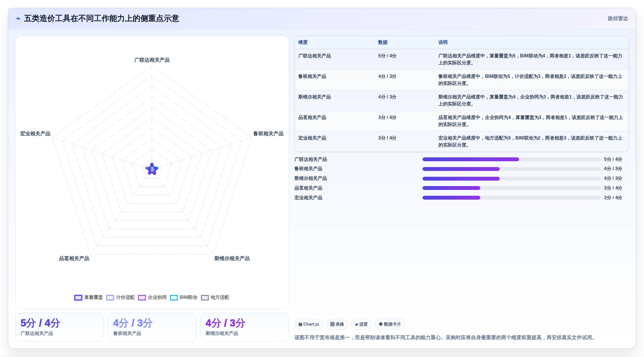This screenshot has height=357, width=644.
Task: Click the 路径雷达 label in header
Action: tap(618, 19)
